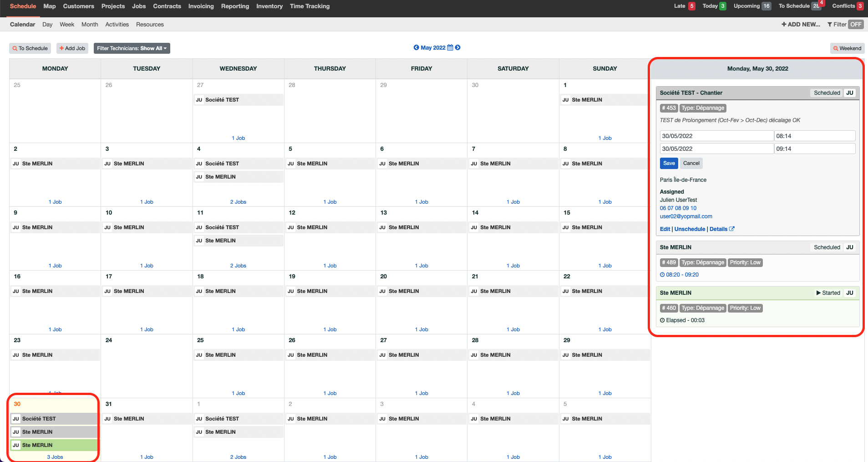
Task: Click email user02@yopmail.com
Action: tap(686, 216)
